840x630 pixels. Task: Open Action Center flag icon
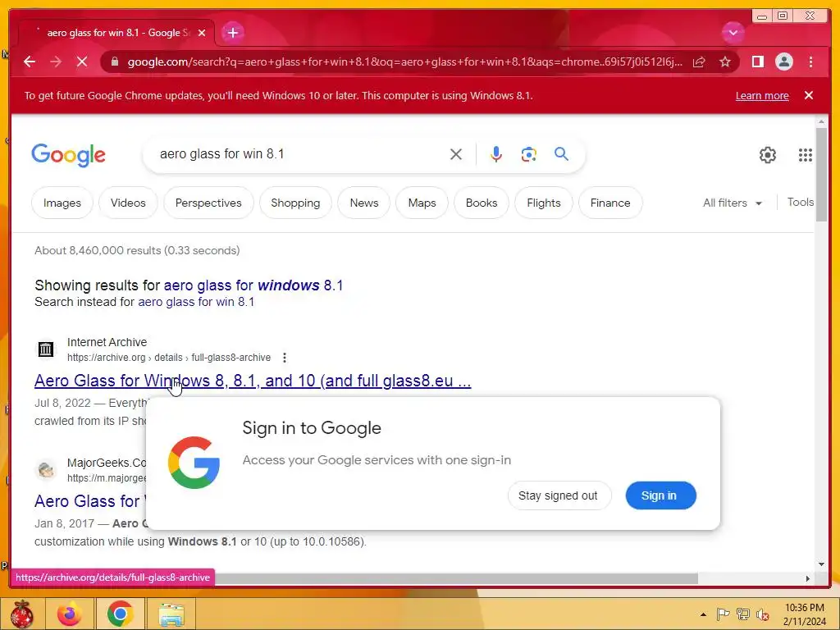[x=723, y=614]
